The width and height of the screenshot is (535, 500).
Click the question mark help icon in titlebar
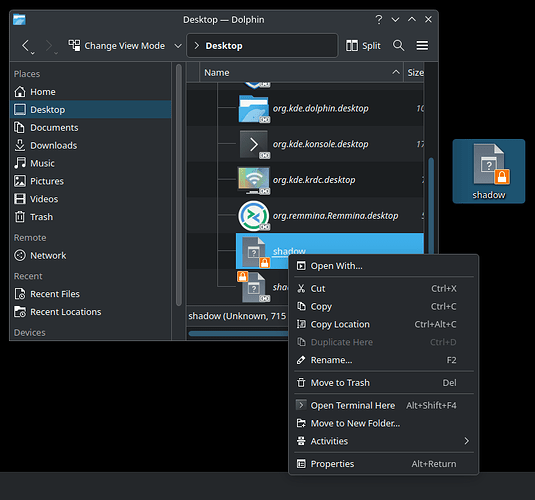coord(378,19)
